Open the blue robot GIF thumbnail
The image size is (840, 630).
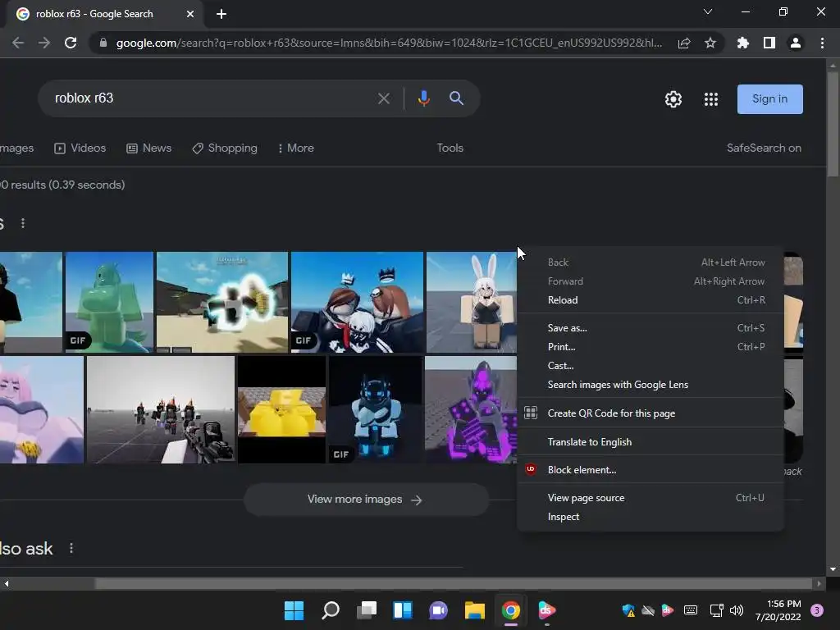point(376,409)
